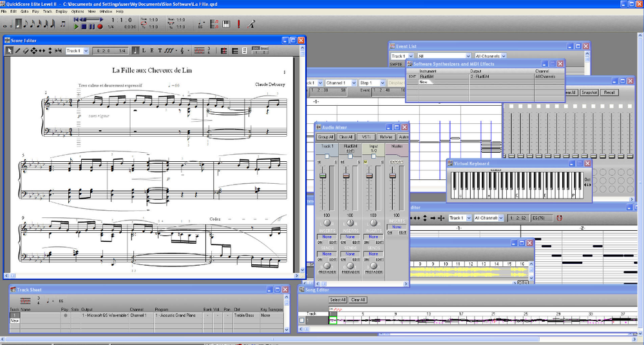Image resolution: width=644 pixels, height=345 pixels.
Task: Click the New row in Track Sheet
Action: (15, 320)
